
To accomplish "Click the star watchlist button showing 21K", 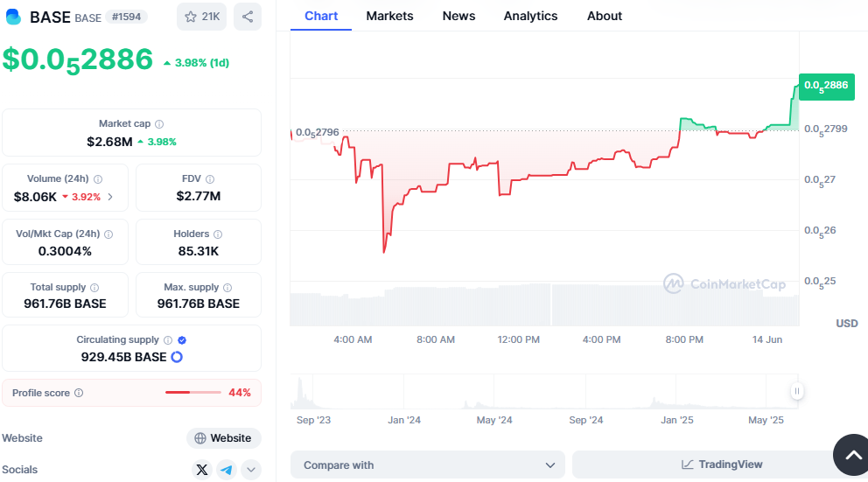I will [x=201, y=17].
